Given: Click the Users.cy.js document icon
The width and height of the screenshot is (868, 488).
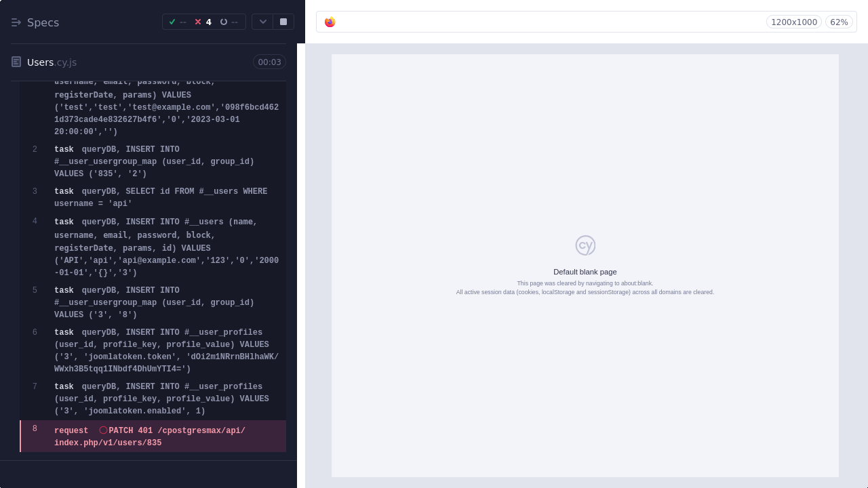Looking at the screenshot, I should [16, 62].
